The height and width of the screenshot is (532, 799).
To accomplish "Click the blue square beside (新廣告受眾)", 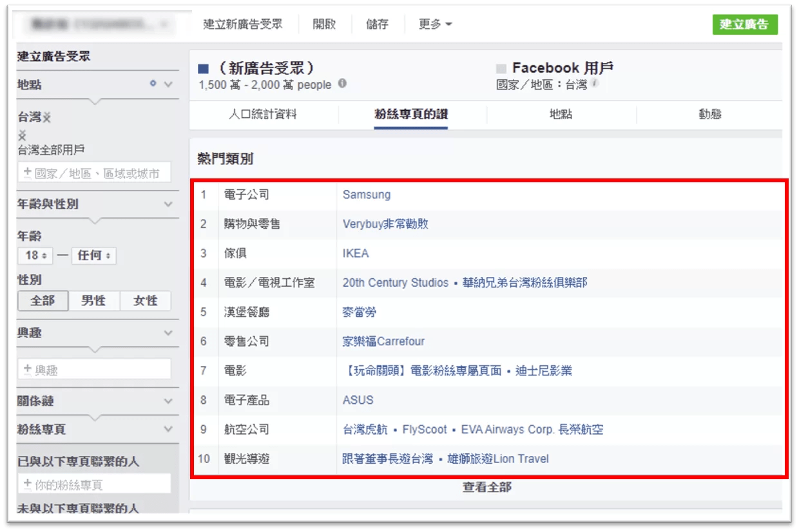I will [x=204, y=68].
